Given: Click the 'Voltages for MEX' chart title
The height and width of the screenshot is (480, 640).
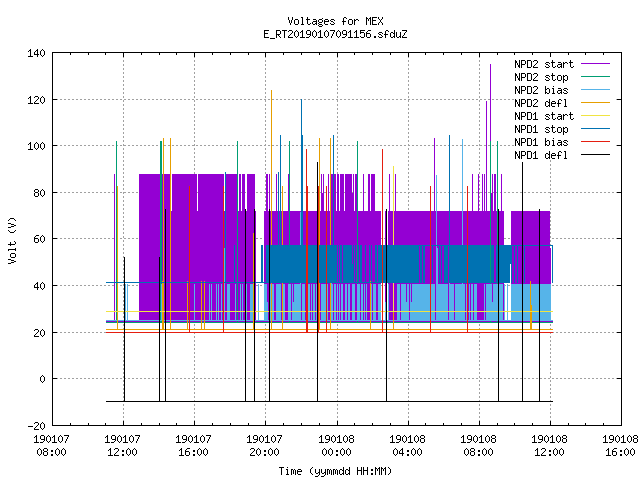Looking at the screenshot, I should [335, 21].
